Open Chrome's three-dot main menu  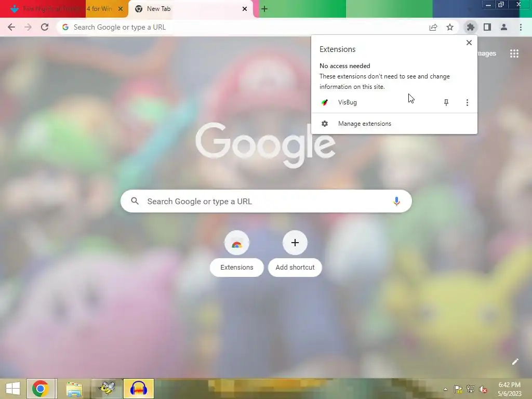(521, 27)
